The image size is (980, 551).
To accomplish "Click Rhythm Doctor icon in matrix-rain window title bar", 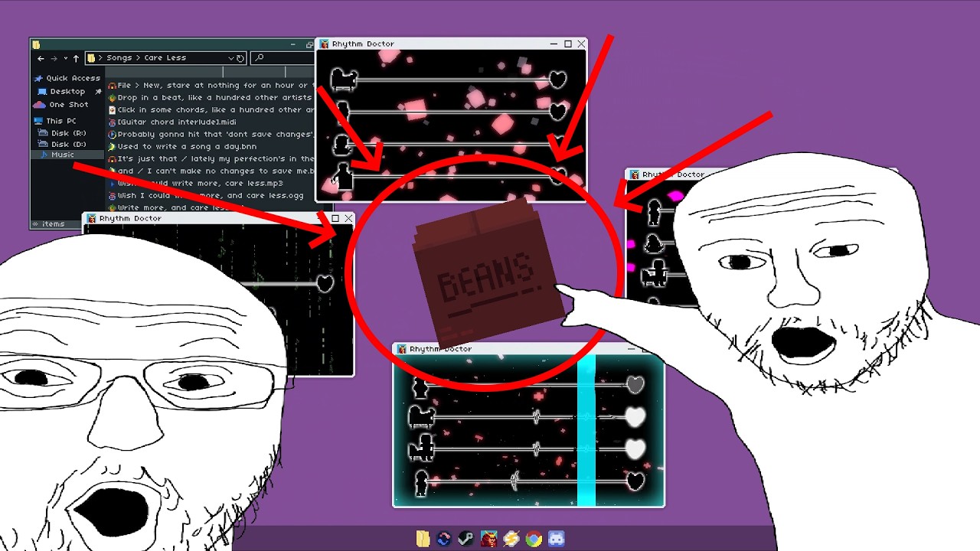I will pos(91,219).
